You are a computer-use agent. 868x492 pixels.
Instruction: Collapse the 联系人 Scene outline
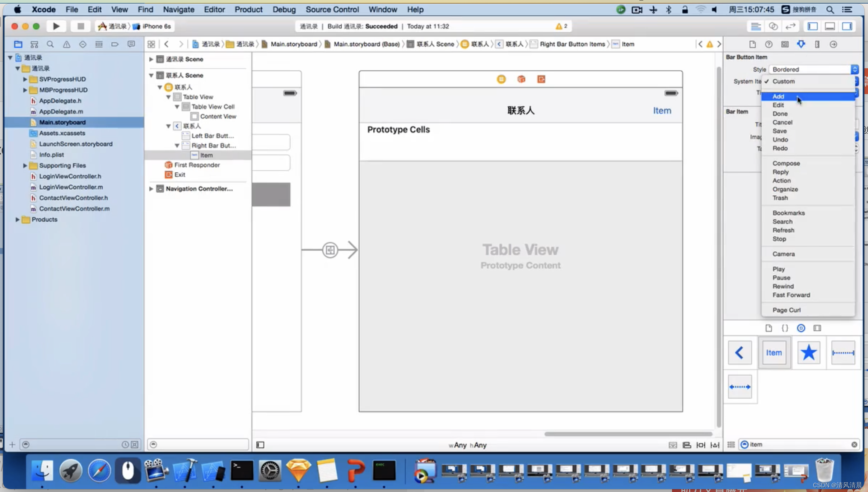pos(151,75)
